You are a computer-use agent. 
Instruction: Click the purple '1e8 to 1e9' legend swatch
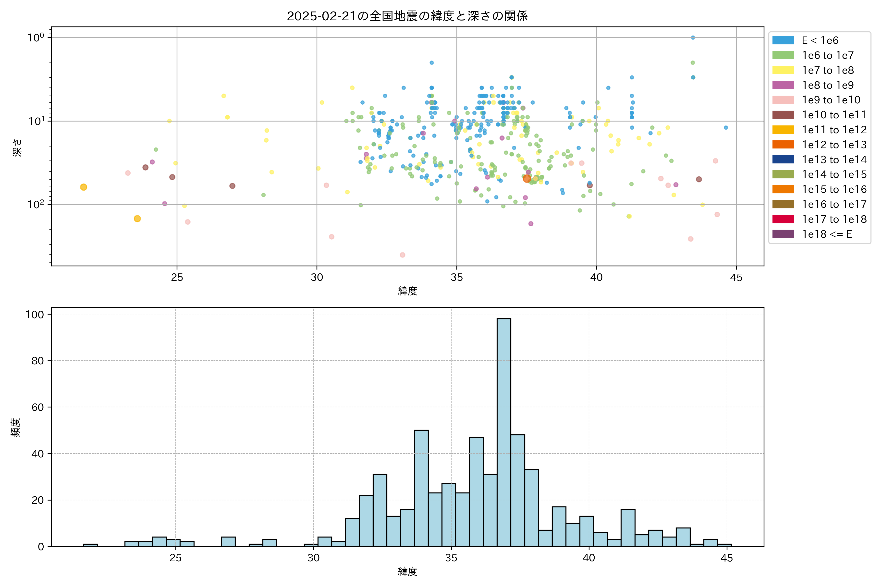(x=783, y=85)
